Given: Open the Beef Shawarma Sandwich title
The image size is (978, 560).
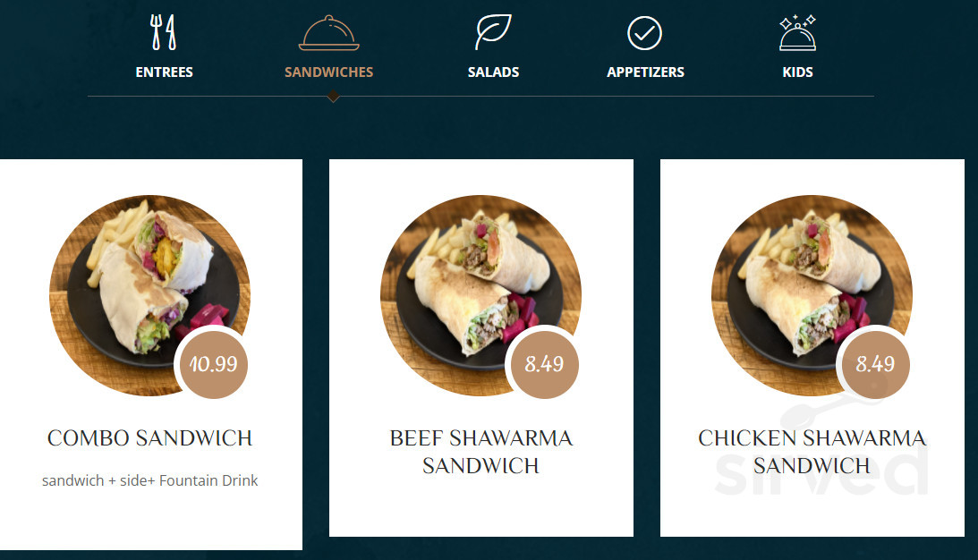Looking at the screenshot, I should (x=480, y=452).
